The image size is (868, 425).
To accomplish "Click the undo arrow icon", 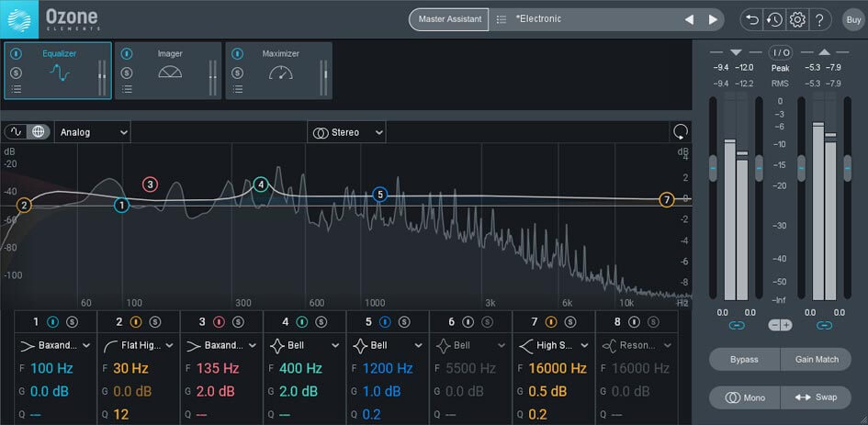I will click(752, 20).
